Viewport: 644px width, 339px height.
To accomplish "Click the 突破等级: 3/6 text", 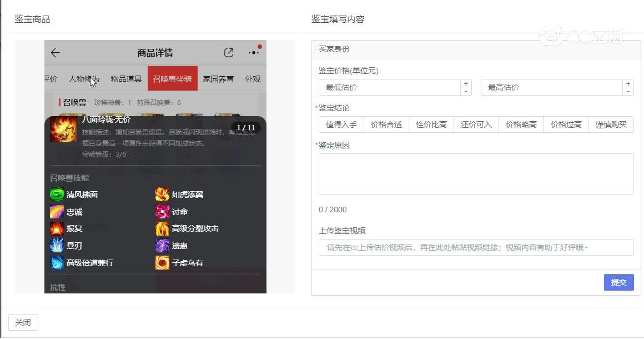I will tap(104, 154).
